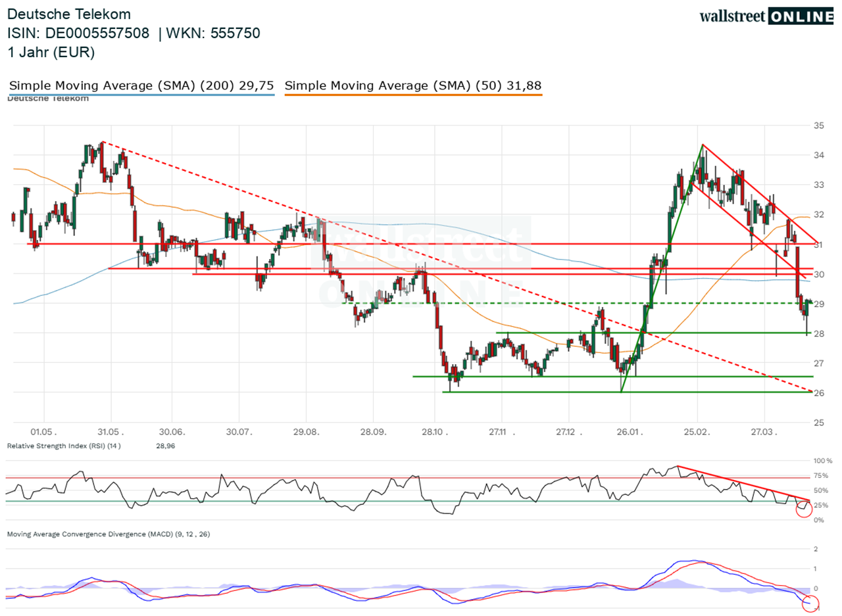Click the 100 % label on the RSI axis
Screen dimensions: 842x616
click(823, 461)
